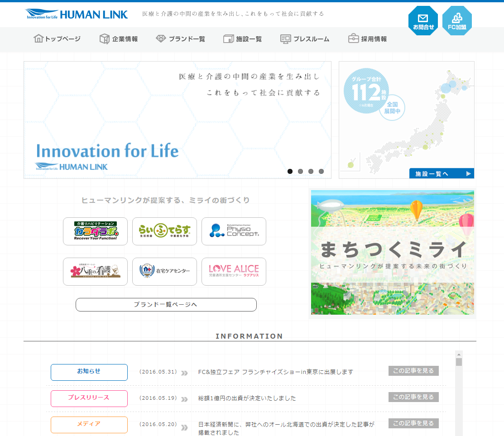504x436 pixels.
Task: View article about 総額1億円の出資
Action: [413, 397]
